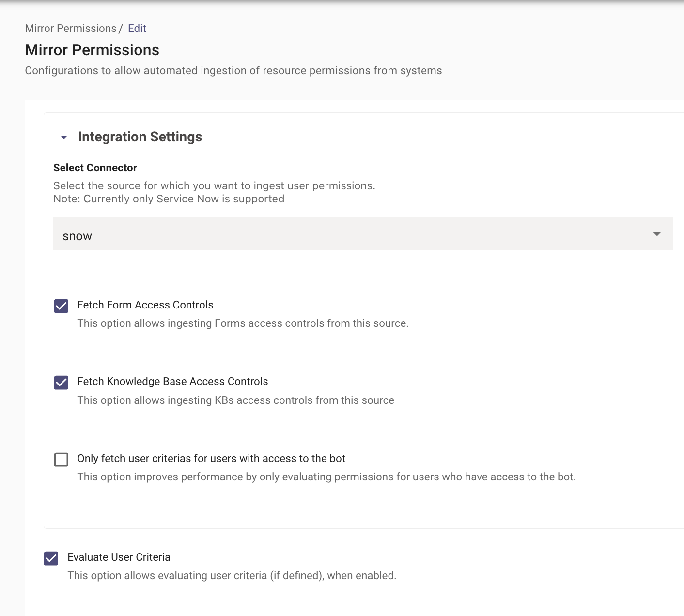The width and height of the screenshot is (684, 616).
Task: Click the Integration Settings heading
Action: [x=140, y=137]
